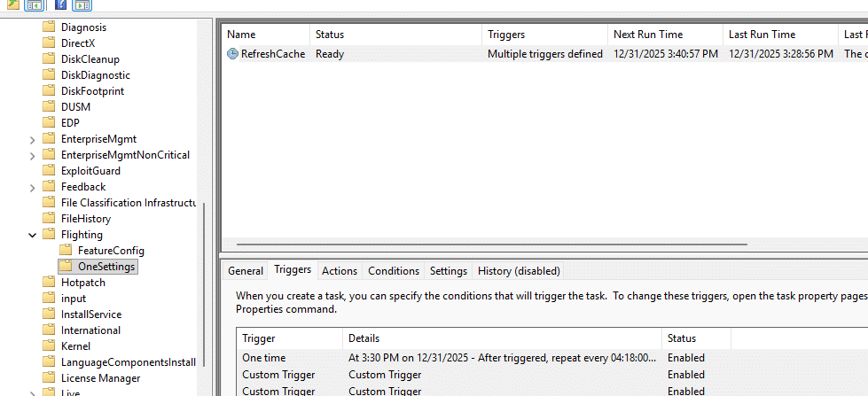Open the History (disabled) tab
The width and height of the screenshot is (868, 396).
(x=518, y=271)
